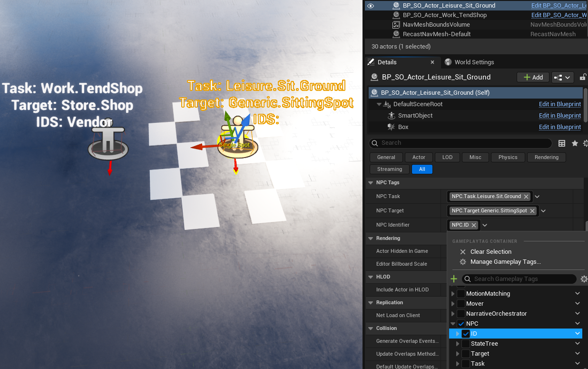This screenshot has width=588, height=369.
Task: Click the Add component button
Action: pyautogui.click(x=533, y=77)
